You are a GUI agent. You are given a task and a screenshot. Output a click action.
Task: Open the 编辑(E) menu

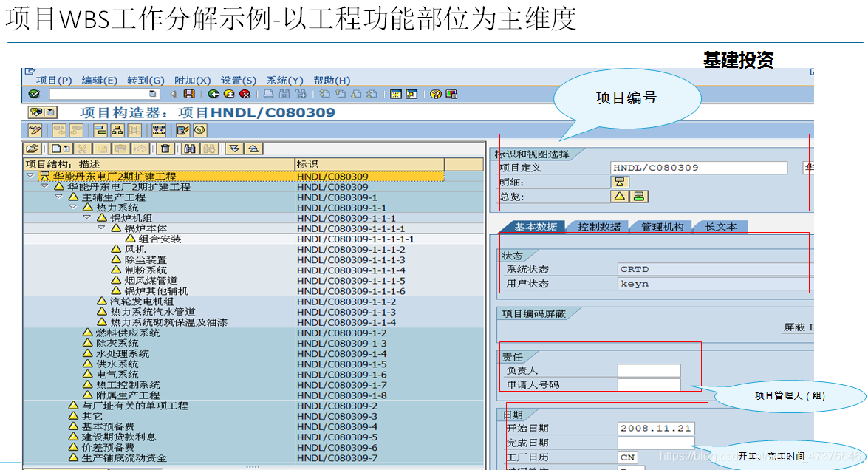(100, 81)
